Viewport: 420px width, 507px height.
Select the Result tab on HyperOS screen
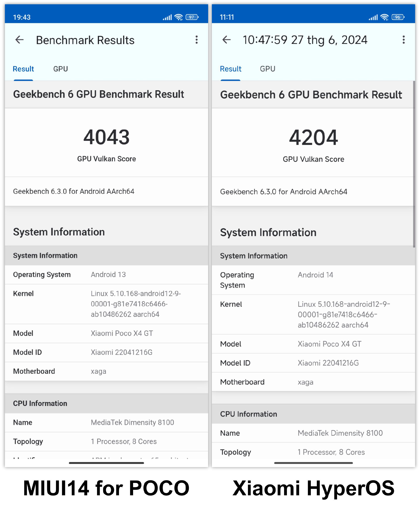click(231, 69)
